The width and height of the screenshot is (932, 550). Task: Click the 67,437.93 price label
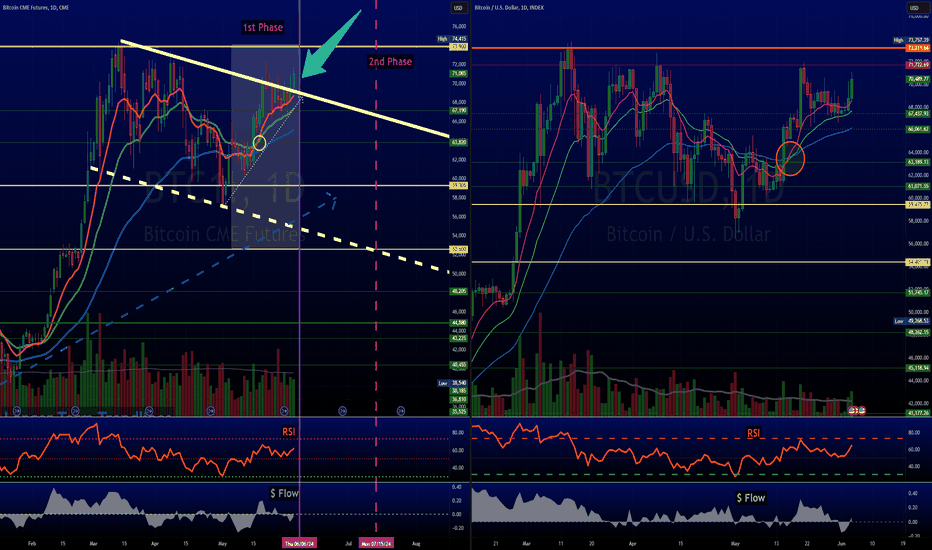[x=918, y=114]
